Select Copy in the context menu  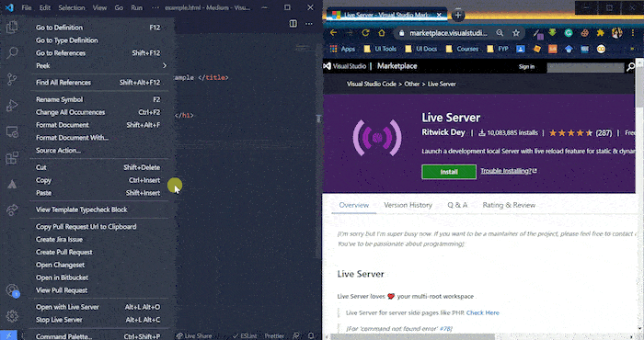tap(98, 180)
